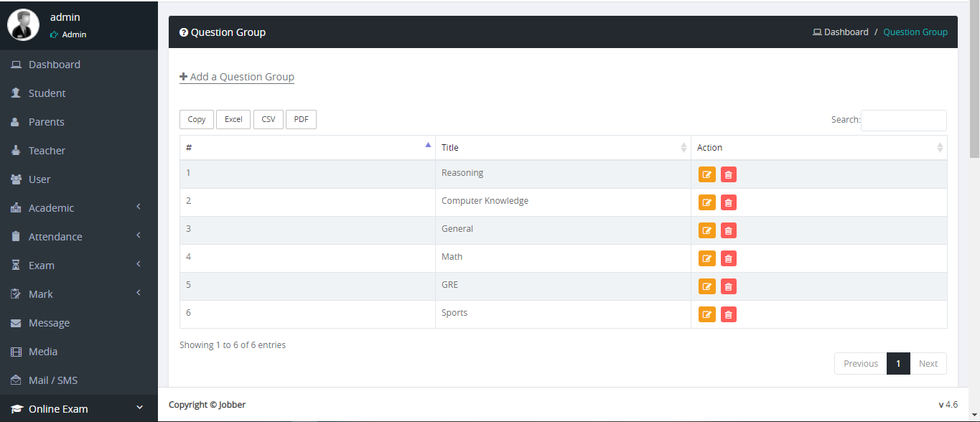Click the edit icon for Math row
Viewport: 980px width, 422px height.
(x=707, y=258)
